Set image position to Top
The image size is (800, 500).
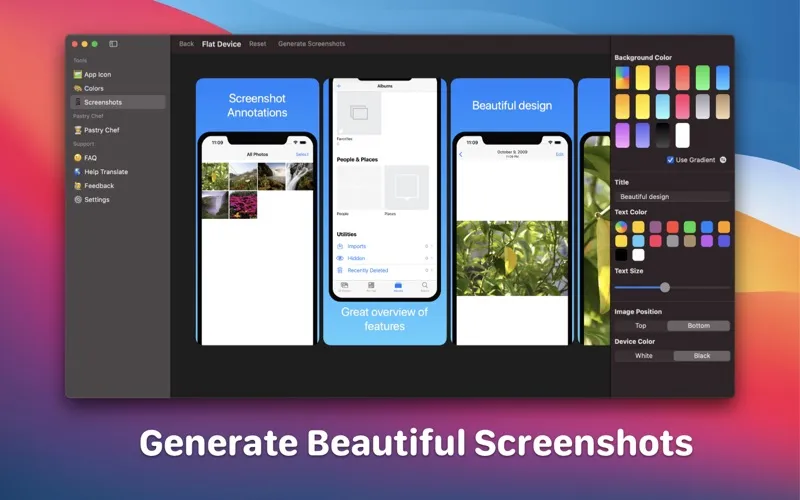[x=641, y=326]
